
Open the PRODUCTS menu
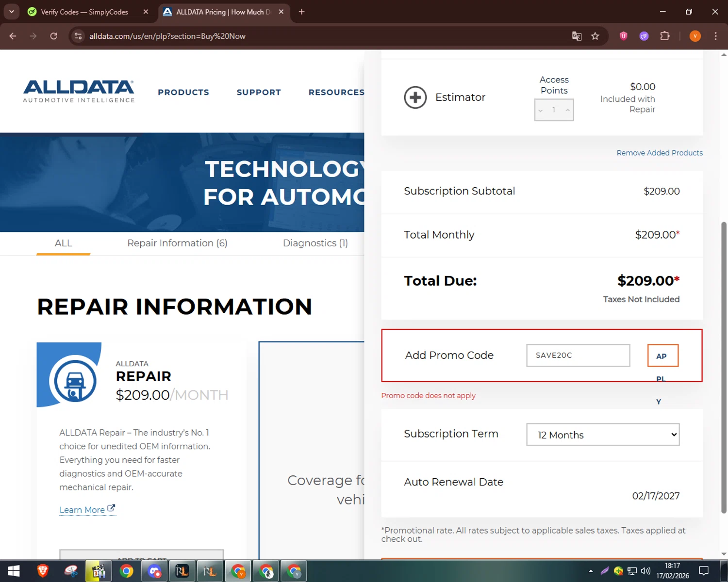click(x=183, y=92)
